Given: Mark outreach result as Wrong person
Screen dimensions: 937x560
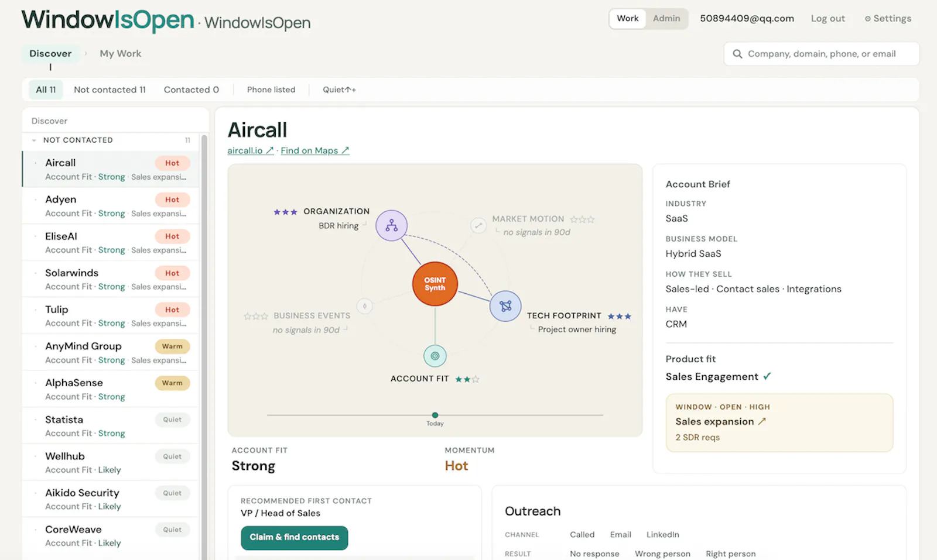Looking at the screenshot, I should click(x=662, y=554).
